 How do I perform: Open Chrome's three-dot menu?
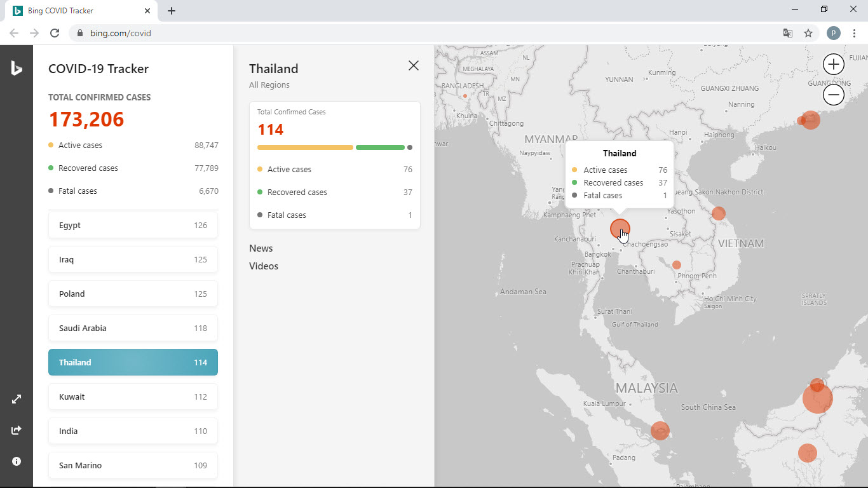[x=855, y=33]
